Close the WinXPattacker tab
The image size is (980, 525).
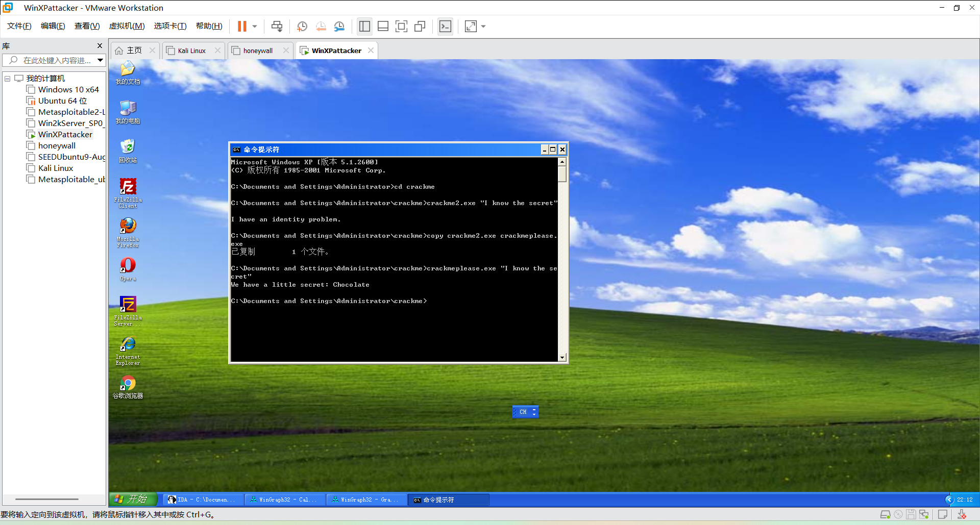coord(371,50)
